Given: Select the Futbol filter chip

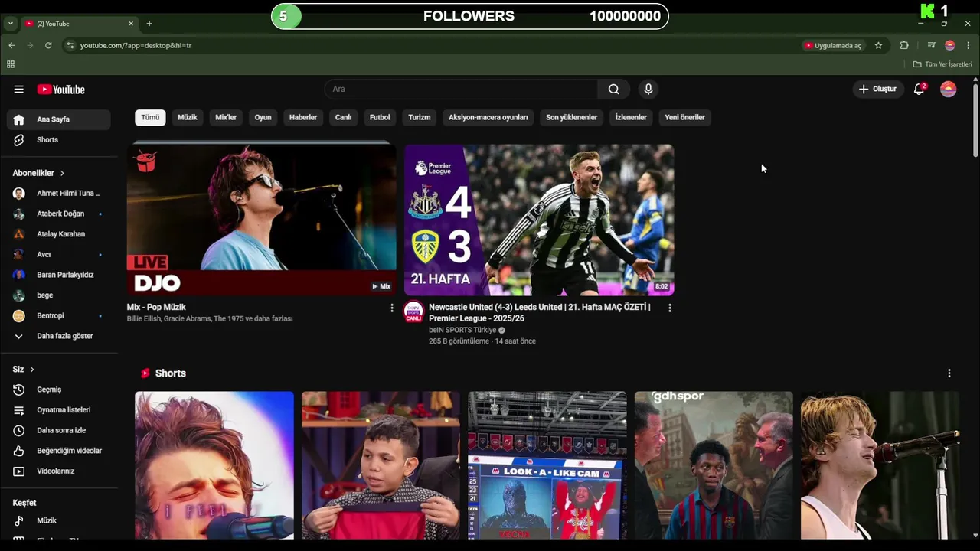Looking at the screenshot, I should (x=380, y=117).
